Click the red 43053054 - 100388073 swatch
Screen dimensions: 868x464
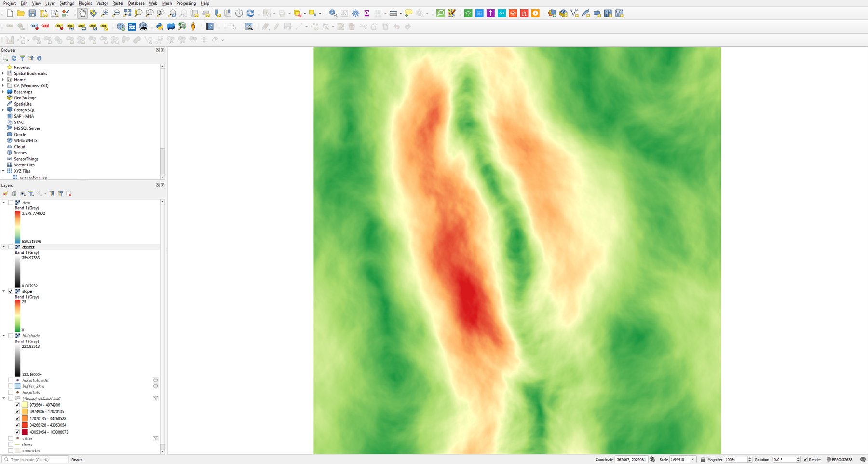pyautogui.click(x=25, y=432)
